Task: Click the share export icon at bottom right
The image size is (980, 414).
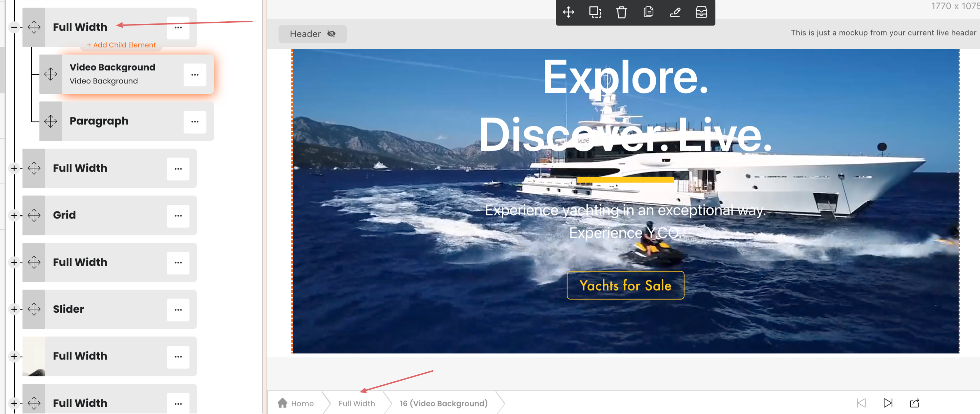Action: (914, 403)
